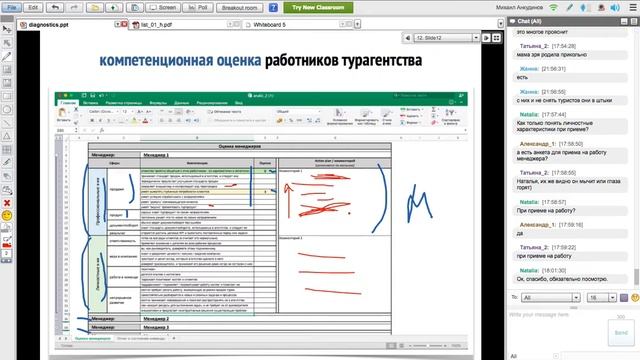Screen dimensions: 640x360
Task: Select the highlighter marker tool
Action: click(x=7, y=163)
